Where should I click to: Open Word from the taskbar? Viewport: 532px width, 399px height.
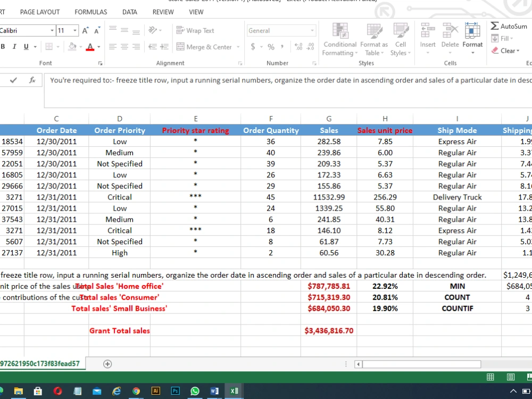(x=214, y=391)
